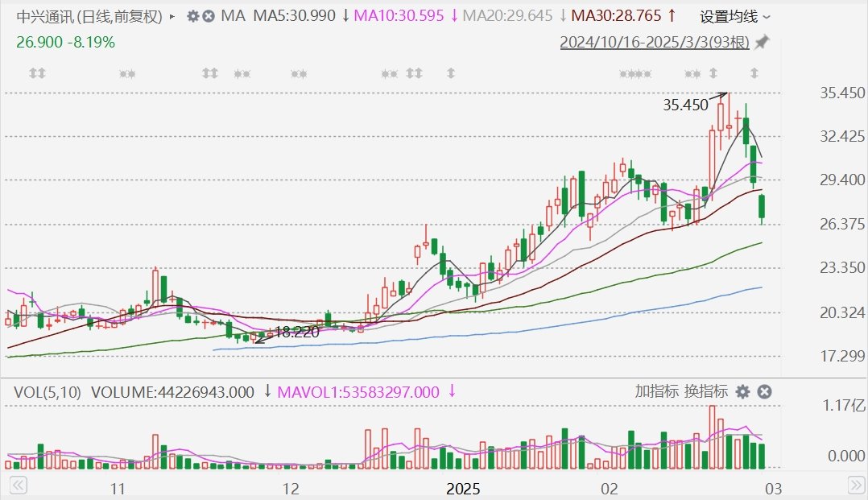Jump to later dates with the double-right arrow
The width and height of the screenshot is (868, 500).
click(856, 486)
